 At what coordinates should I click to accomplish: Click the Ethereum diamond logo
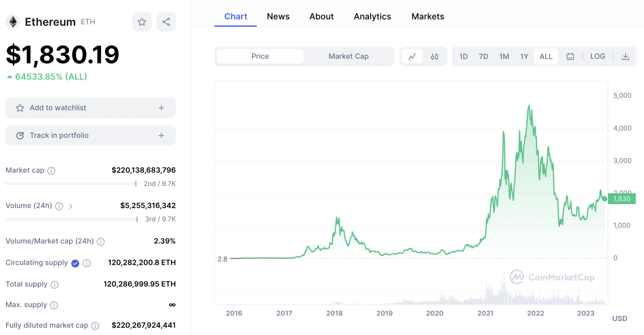[13, 22]
